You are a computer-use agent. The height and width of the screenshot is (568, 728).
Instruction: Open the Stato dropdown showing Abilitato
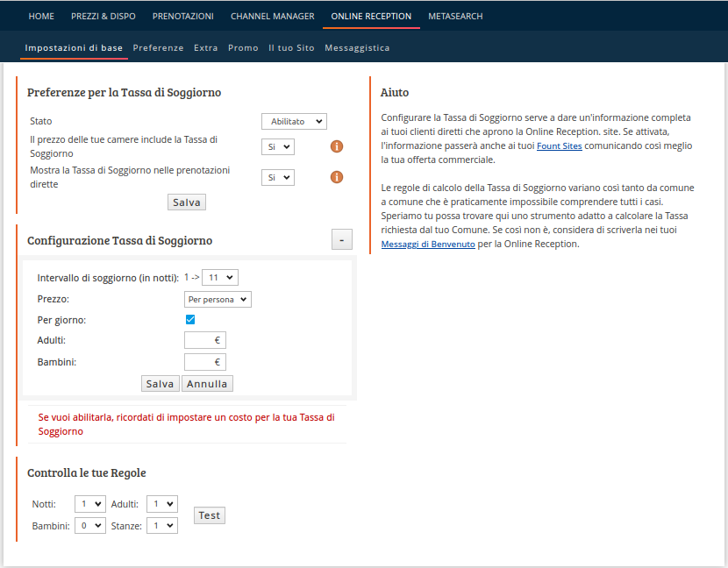point(294,122)
